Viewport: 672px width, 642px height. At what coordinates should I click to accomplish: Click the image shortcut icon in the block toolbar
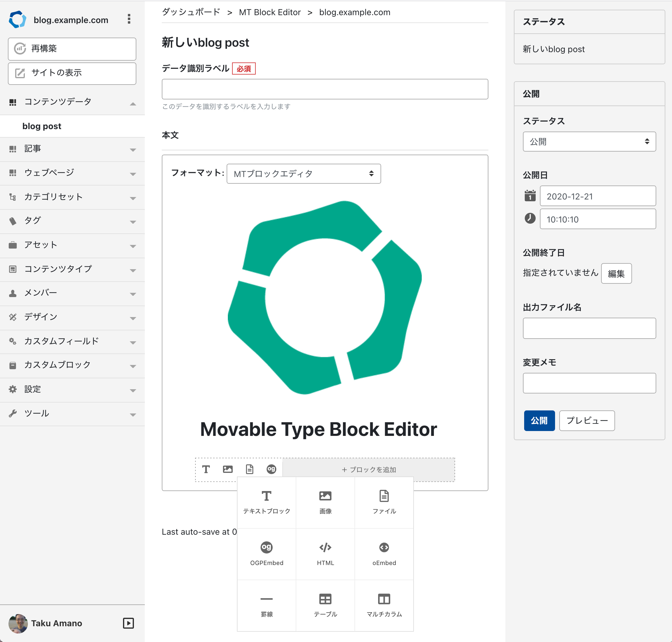click(x=228, y=469)
